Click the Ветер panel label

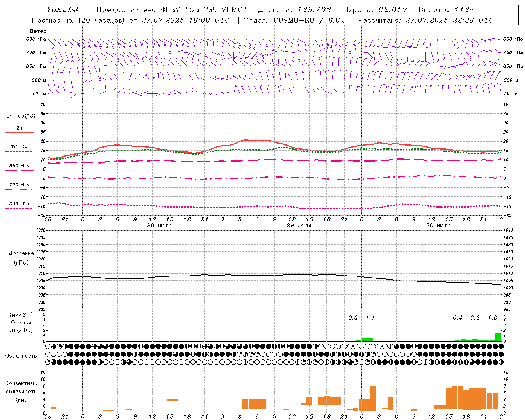tap(38, 31)
